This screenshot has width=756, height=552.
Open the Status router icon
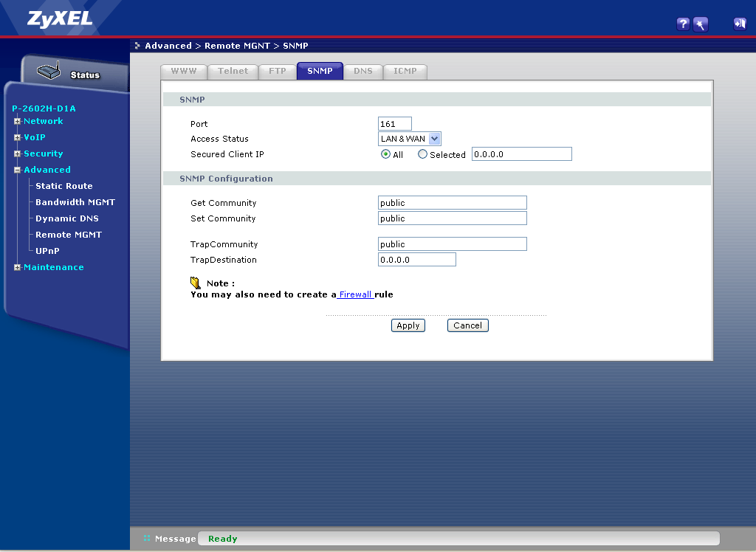tap(49, 71)
